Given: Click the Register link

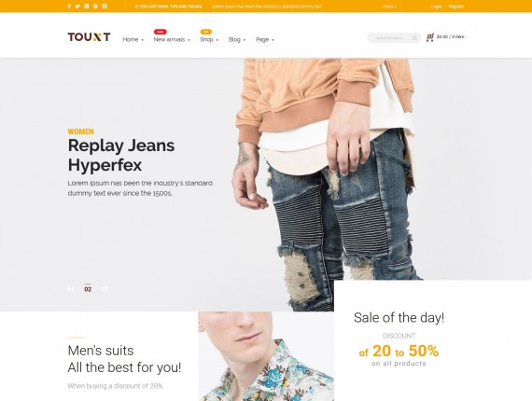Looking at the screenshot, I should (x=456, y=7).
